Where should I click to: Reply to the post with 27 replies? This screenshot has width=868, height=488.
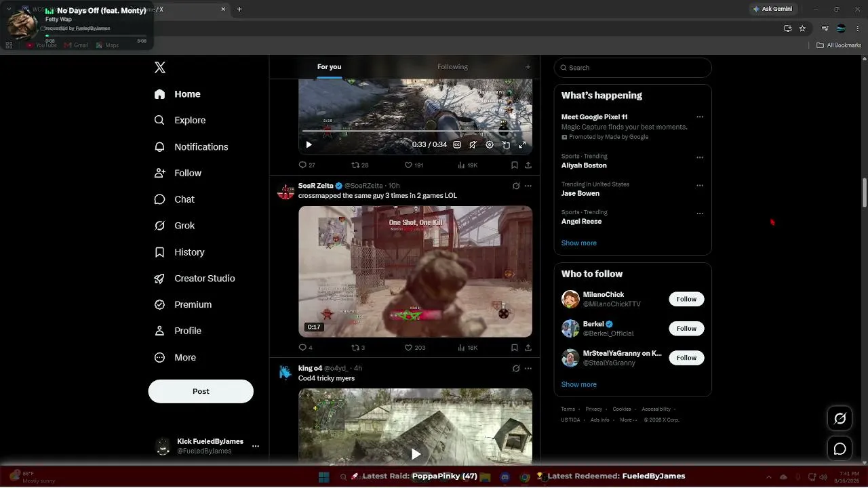click(x=307, y=165)
